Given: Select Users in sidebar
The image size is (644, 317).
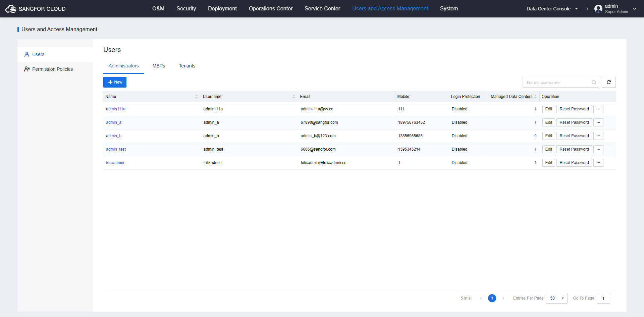Looking at the screenshot, I should (x=55, y=54).
